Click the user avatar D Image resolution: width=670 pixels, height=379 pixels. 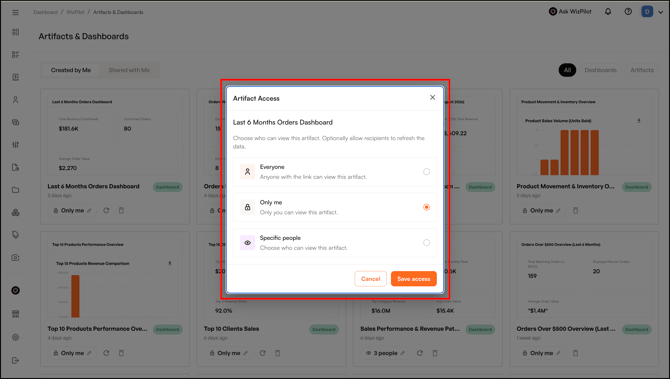(647, 12)
